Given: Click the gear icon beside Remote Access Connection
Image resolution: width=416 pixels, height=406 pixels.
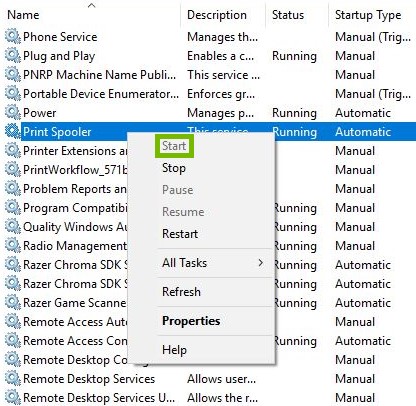Looking at the screenshot, I should [13, 340].
